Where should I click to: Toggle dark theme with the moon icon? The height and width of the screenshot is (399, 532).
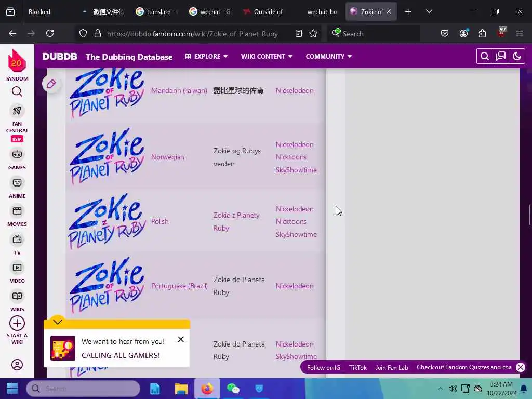click(x=517, y=56)
